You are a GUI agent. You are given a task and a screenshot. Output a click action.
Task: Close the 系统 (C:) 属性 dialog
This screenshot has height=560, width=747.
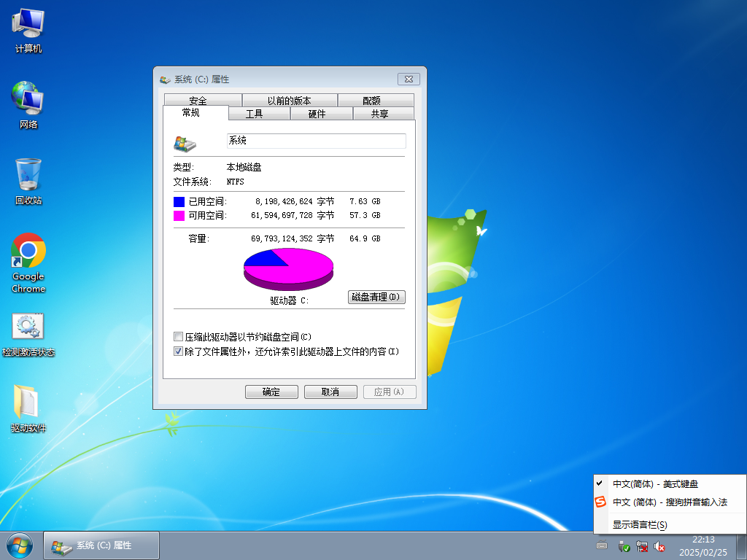[409, 79]
